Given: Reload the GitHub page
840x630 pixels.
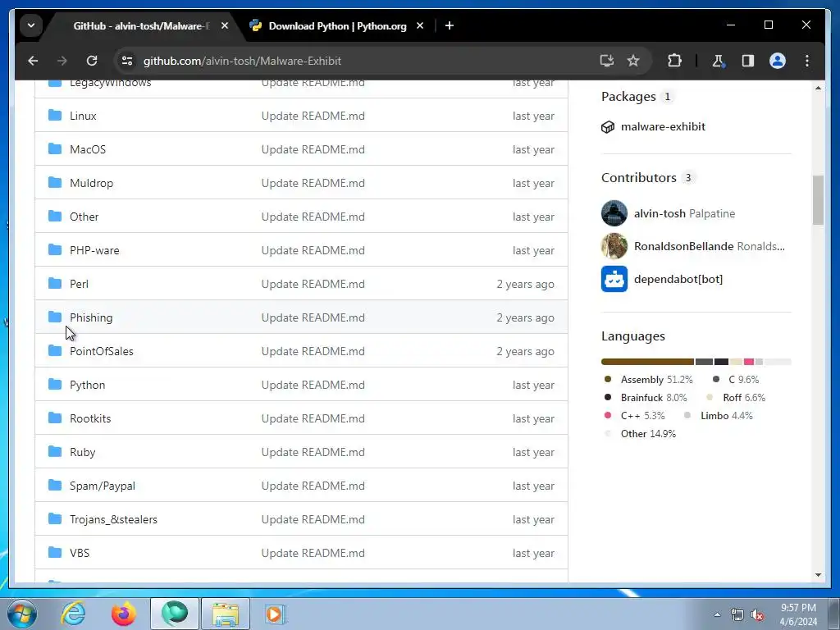Looking at the screenshot, I should coord(92,61).
